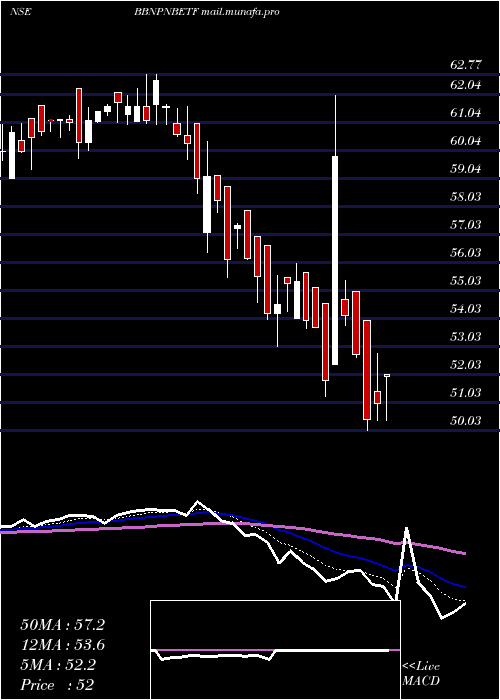Click the 57.03 price axis label
The height and width of the screenshot is (700, 500).
466,225
